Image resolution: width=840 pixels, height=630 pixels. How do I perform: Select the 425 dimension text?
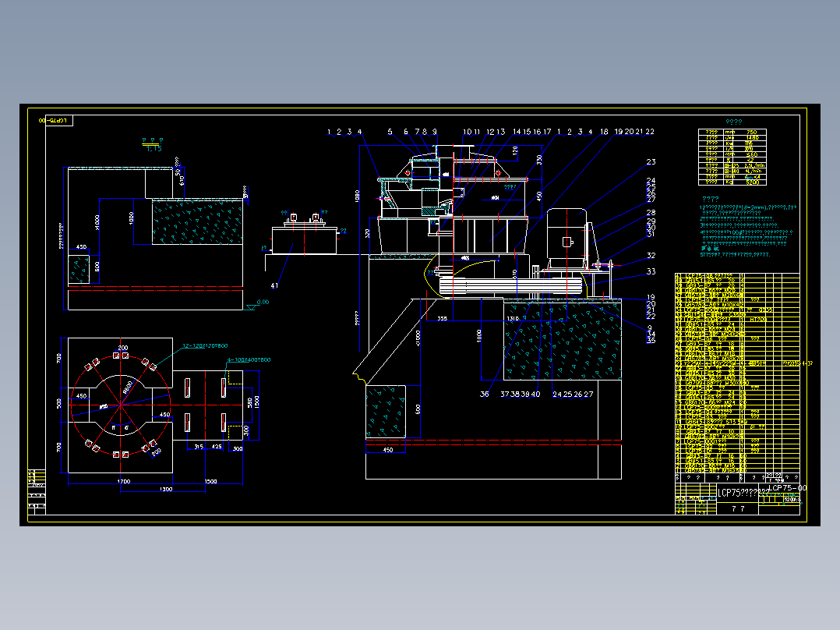(x=217, y=446)
